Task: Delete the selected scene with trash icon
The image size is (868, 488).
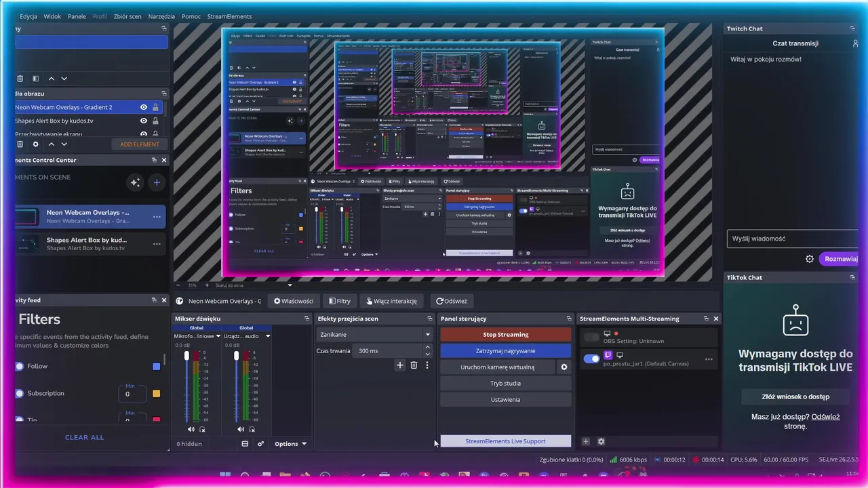Action: click(20, 79)
